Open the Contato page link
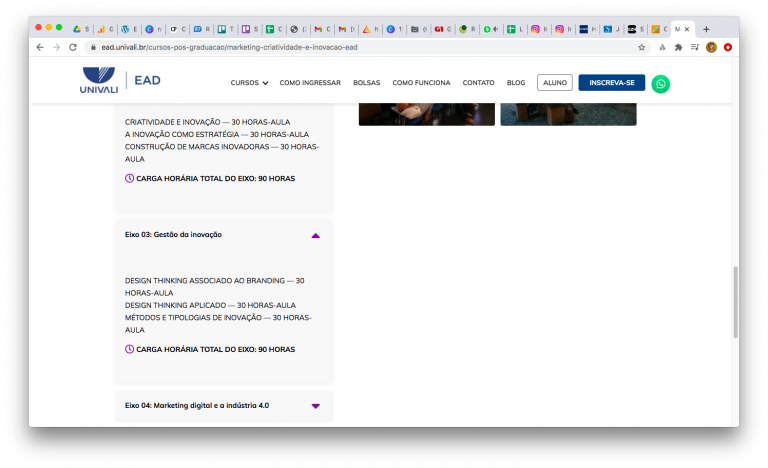The height and width of the screenshot is (468, 768). [x=478, y=83]
